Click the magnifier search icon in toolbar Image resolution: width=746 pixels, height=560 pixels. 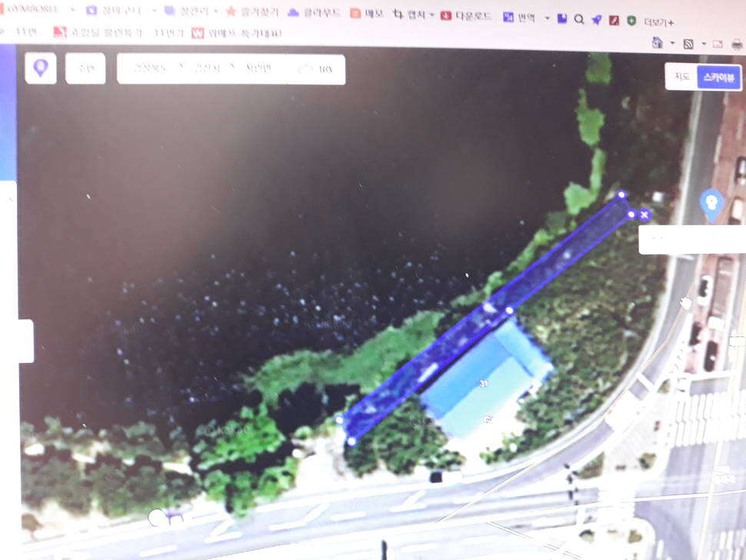point(579,19)
